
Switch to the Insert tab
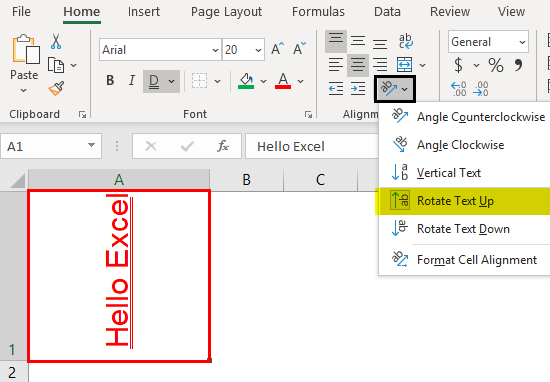coord(144,12)
